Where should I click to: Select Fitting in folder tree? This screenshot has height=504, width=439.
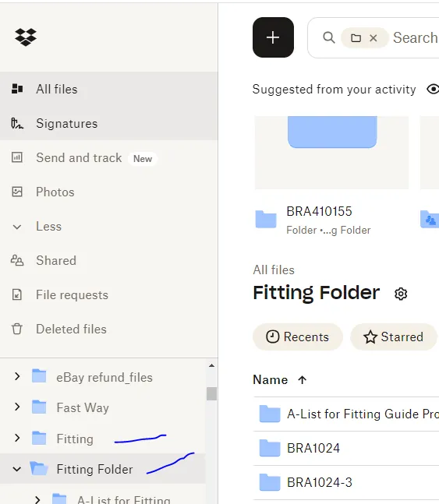[x=75, y=439]
